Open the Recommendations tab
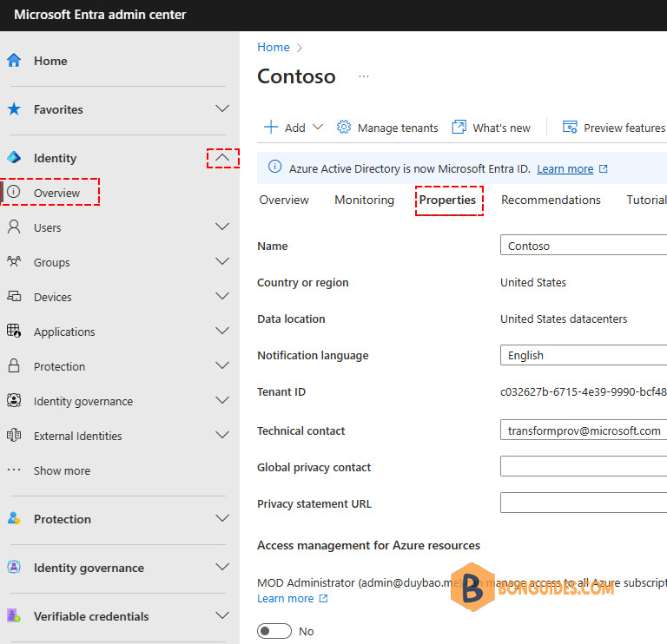The width and height of the screenshot is (667, 644). (551, 200)
